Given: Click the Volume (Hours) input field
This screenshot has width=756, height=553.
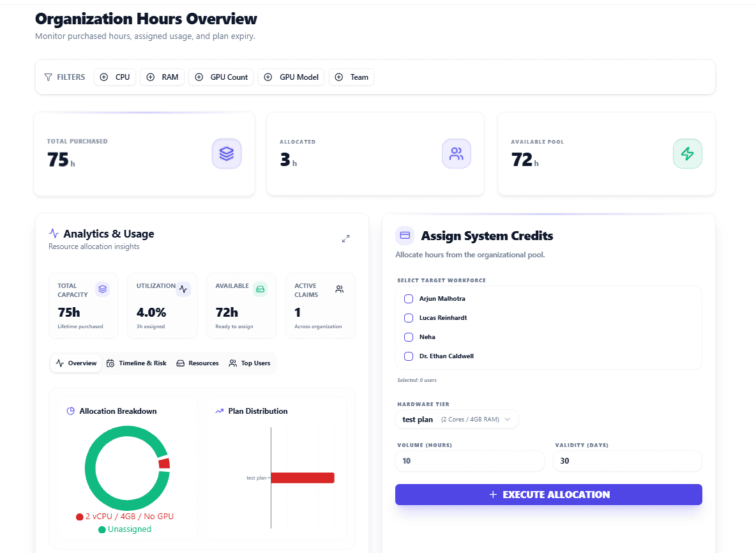Looking at the screenshot, I should coord(469,461).
